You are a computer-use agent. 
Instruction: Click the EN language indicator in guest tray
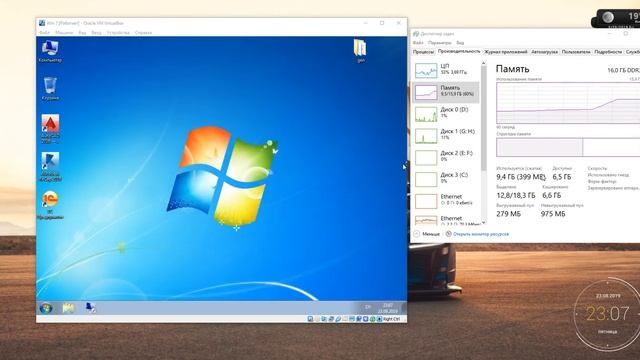(x=368, y=307)
